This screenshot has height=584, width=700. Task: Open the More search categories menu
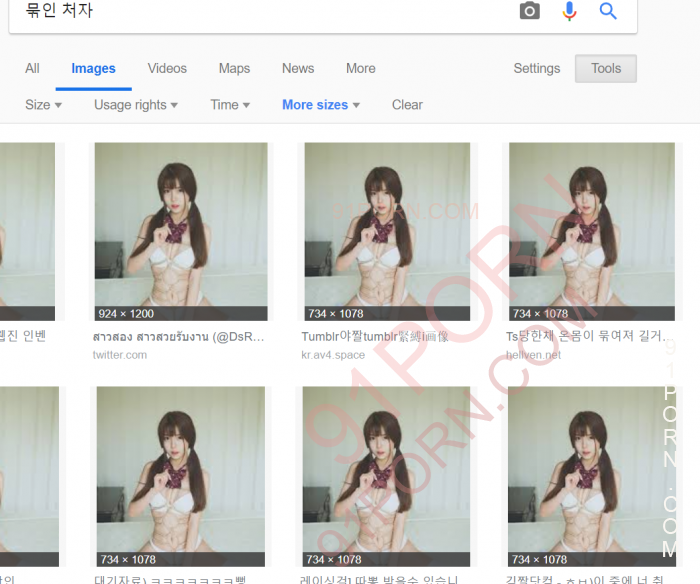click(361, 69)
